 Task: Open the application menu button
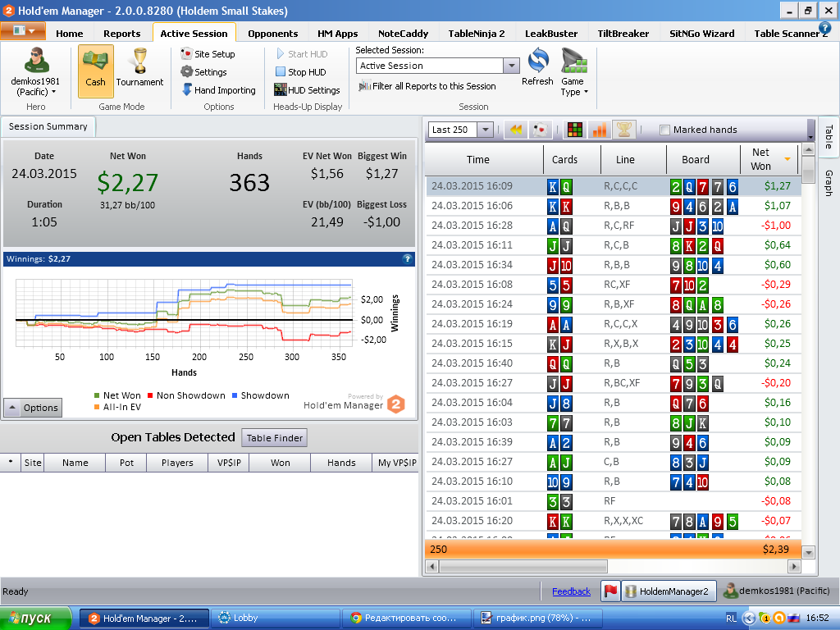point(23,31)
